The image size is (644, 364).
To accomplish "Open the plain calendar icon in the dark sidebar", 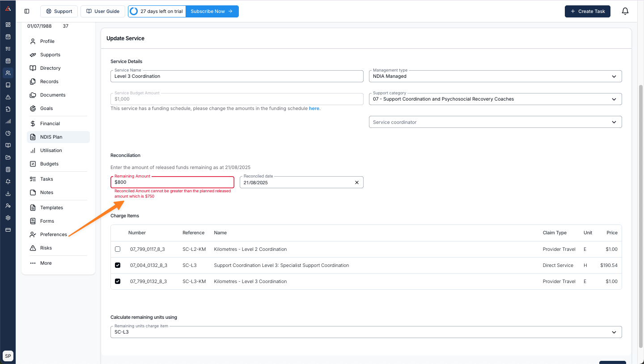I will point(8,61).
